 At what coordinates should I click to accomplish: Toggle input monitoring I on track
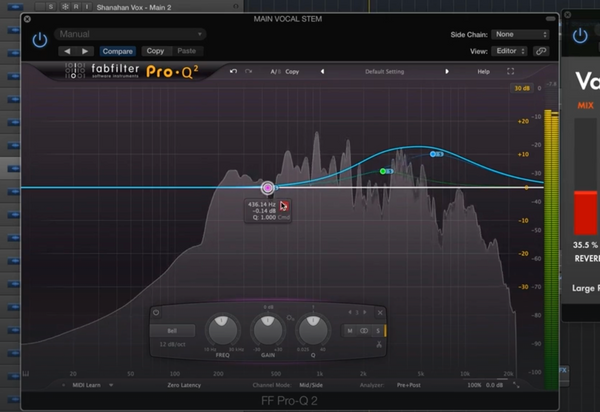point(87,7)
